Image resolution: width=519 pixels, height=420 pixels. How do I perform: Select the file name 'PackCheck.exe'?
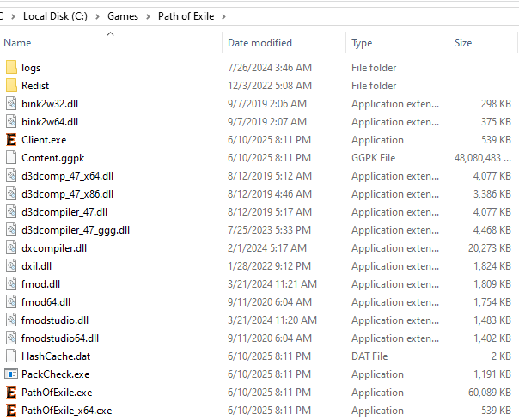(x=56, y=374)
